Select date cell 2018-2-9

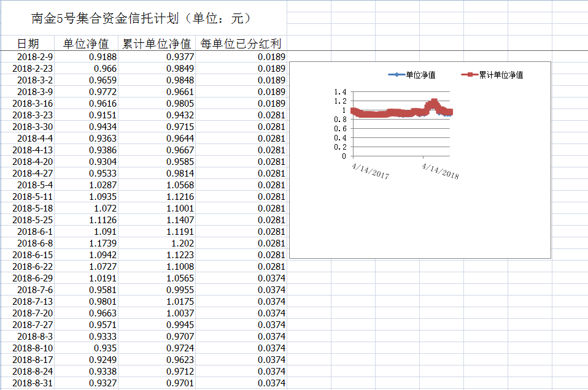tap(28, 57)
